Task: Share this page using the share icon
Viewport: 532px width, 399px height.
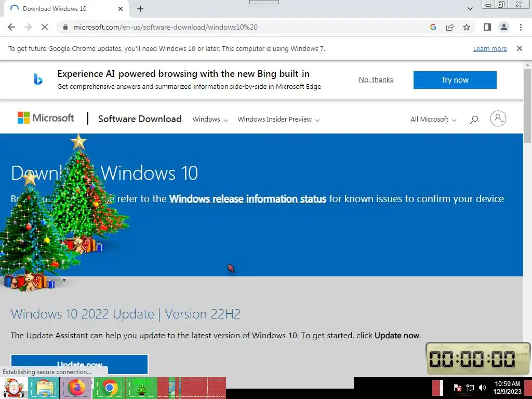Action: tap(450, 27)
